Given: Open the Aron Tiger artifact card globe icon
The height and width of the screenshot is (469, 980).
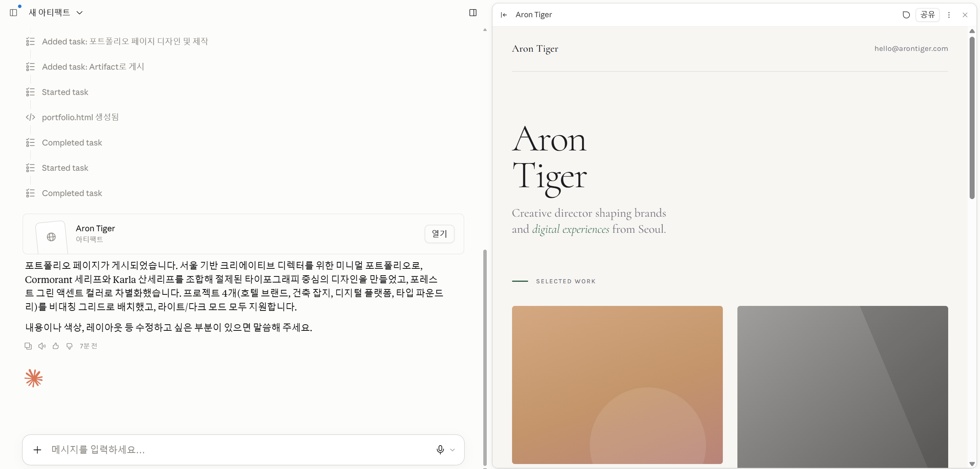Looking at the screenshot, I should (51, 237).
